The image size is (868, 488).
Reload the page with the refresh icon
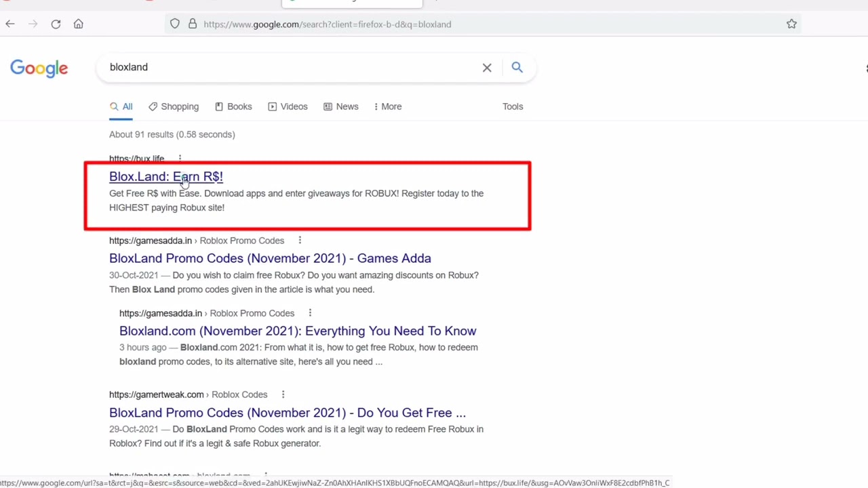[56, 24]
